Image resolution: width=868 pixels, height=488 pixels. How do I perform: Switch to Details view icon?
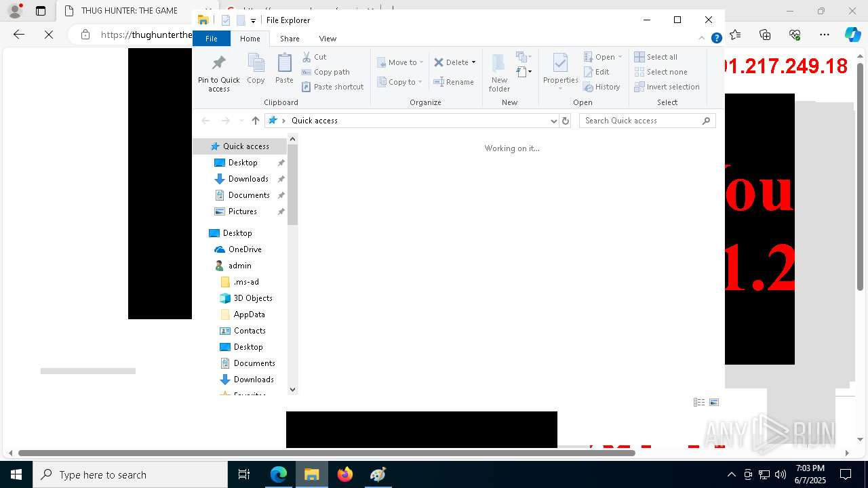699,403
